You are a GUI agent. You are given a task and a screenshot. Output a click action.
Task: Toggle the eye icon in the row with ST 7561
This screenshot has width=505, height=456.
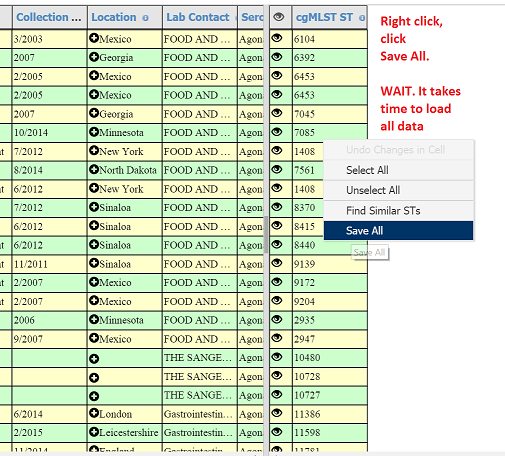coord(277,169)
